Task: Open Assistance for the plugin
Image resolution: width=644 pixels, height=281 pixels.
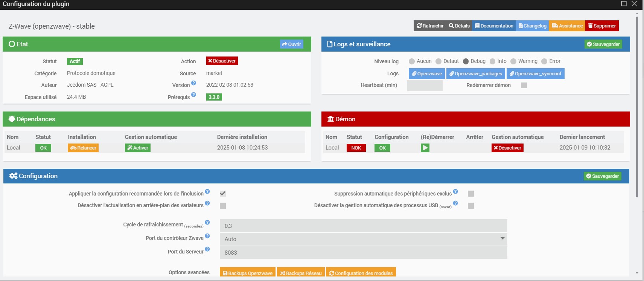Action: coord(567,26)
